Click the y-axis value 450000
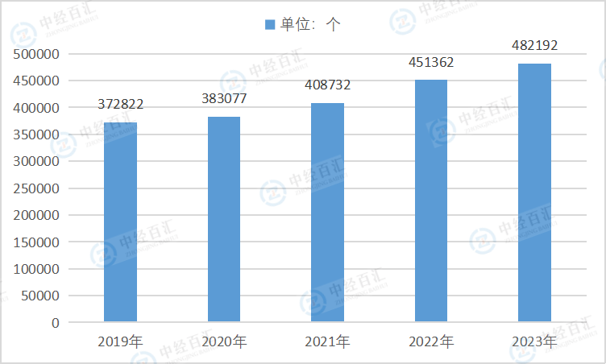The width and height of the screenshot is (606, 364). tap(36, 81)
